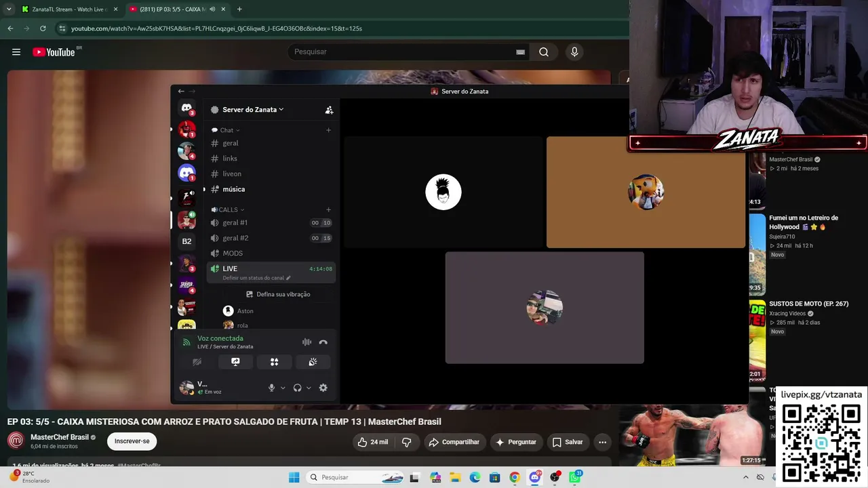Screen dimensions: 868x488
Task: Open the SUSTOS DE MOTO recommended video
Action: tap(808, 304)
